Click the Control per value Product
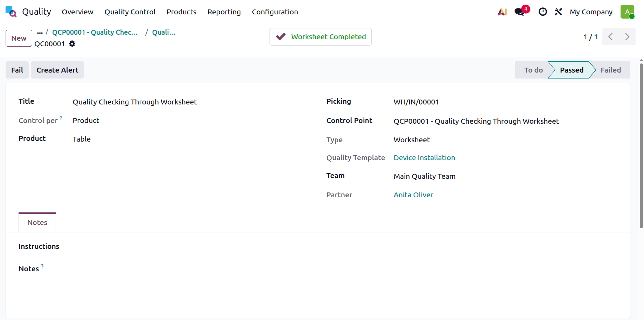Viewport: 644px width, 320px height. 86,121
